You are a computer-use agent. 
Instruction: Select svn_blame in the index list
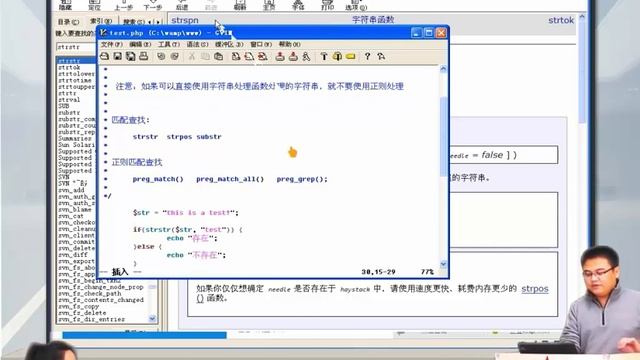(x=75, y=209)
